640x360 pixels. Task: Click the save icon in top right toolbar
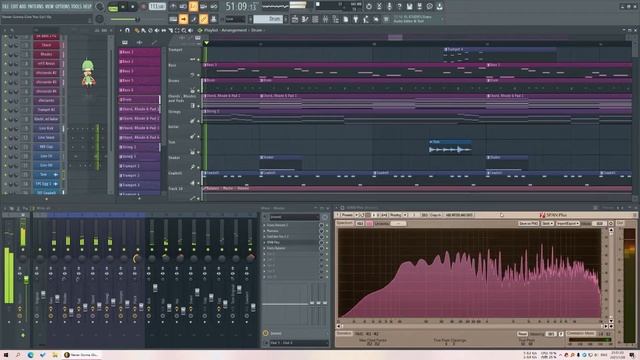point(409,7)
